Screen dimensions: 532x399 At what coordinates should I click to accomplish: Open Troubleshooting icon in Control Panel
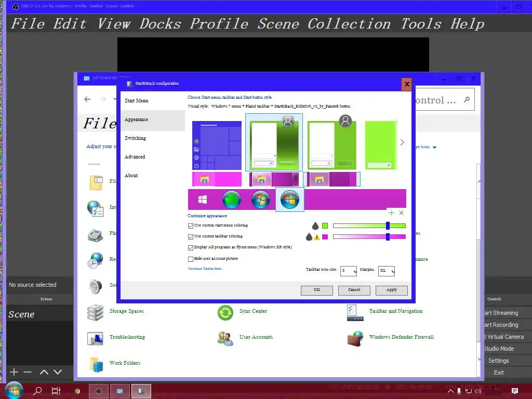click(96, 338)
